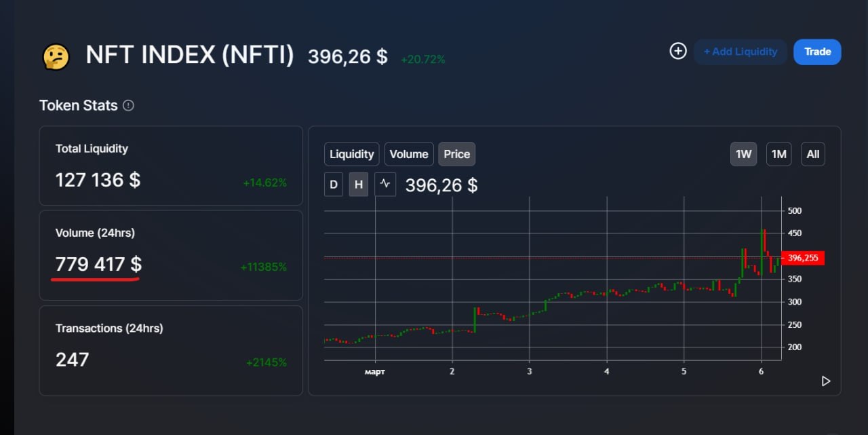Click the Transactions (24hrs) label
The height and width of the screenshot is (435, 868).
pyautogui.click(x=109, y=328)
